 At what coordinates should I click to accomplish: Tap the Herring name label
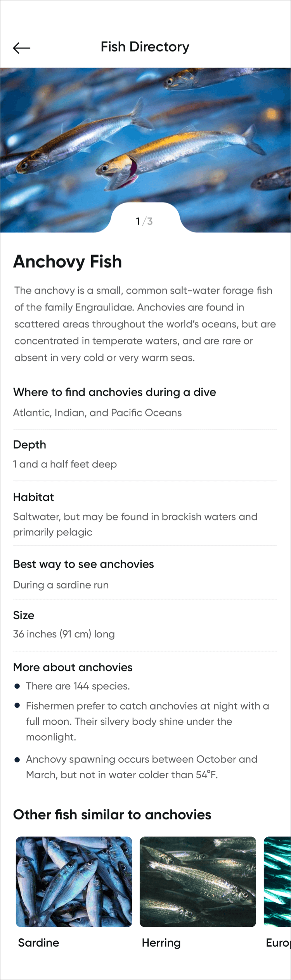click(161, 943)
